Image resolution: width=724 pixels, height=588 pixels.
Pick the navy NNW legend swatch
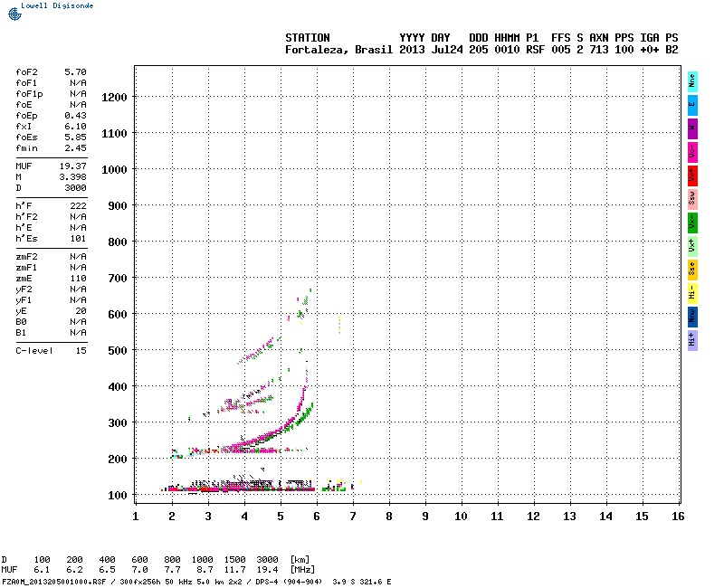pos(692,317)
